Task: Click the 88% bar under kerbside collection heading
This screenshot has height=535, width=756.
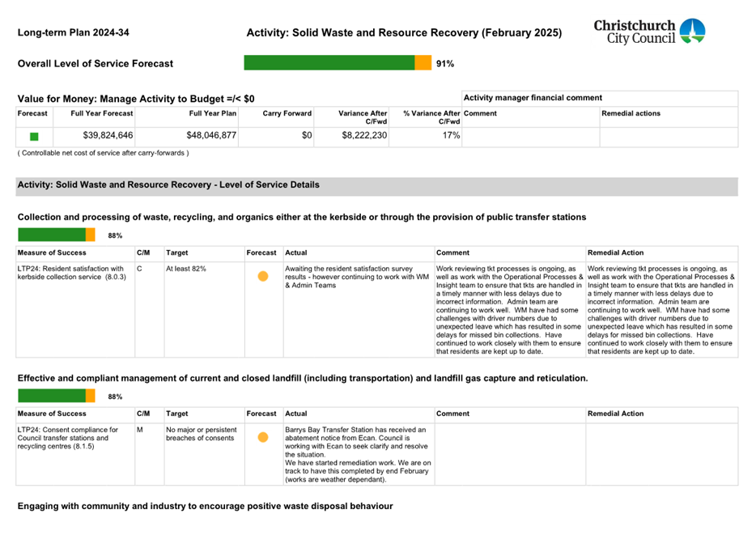Action: tap(57, 235)
